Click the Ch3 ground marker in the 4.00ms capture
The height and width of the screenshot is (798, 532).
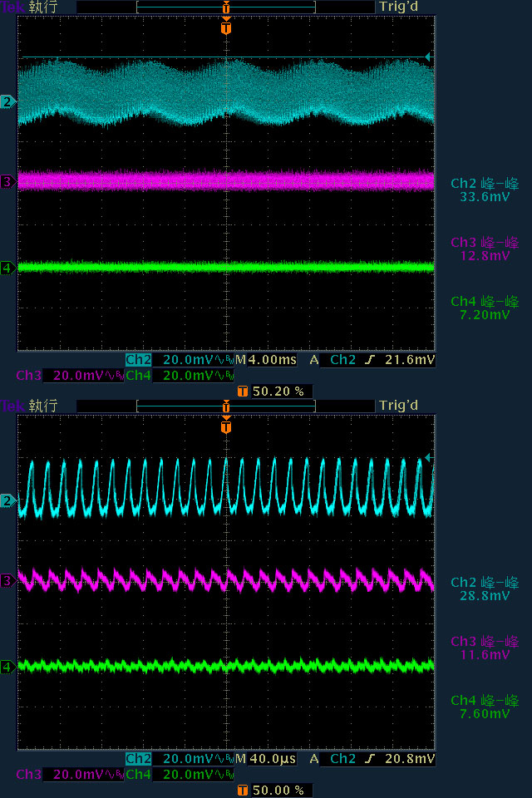click(7, 181)
